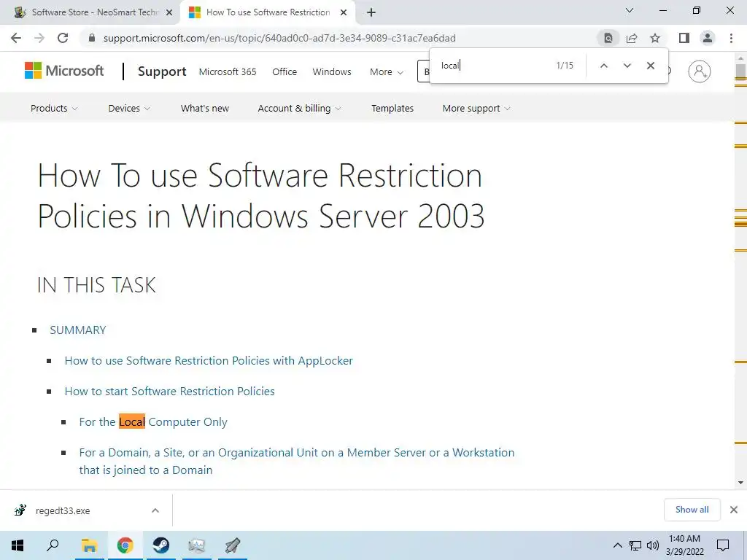This screenshot has height=560, width=747.
Task: Close the downloads bar
Action: [734, 510]
